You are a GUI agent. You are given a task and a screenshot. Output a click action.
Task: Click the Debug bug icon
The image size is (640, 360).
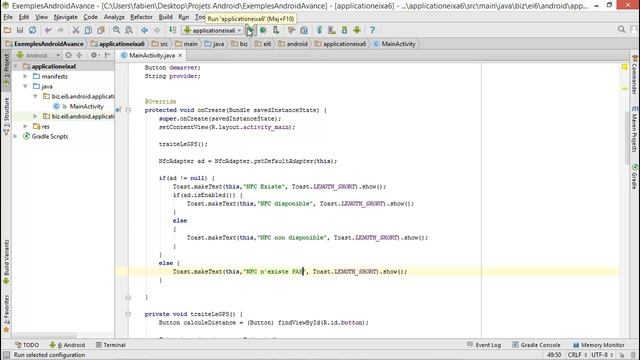263,30
